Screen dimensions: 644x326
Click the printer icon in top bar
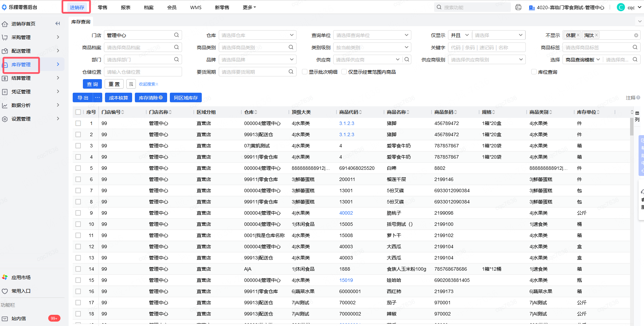pos(518,7)
